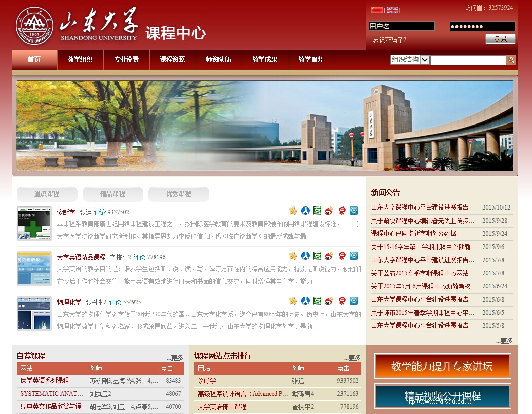Viewport: 532px width, 414px height.
Task: Click the Shandong University emblem logo
Action: coord(34,24)
